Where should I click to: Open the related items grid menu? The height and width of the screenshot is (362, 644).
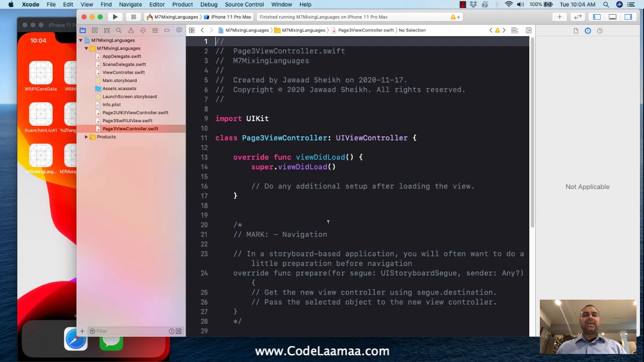[x=192, y=30]
